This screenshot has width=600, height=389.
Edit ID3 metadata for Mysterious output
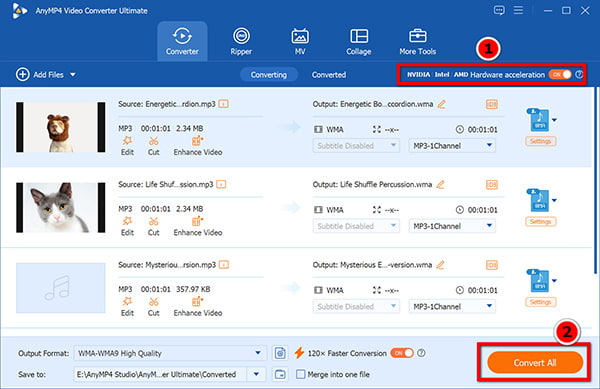tap(492, 265)
